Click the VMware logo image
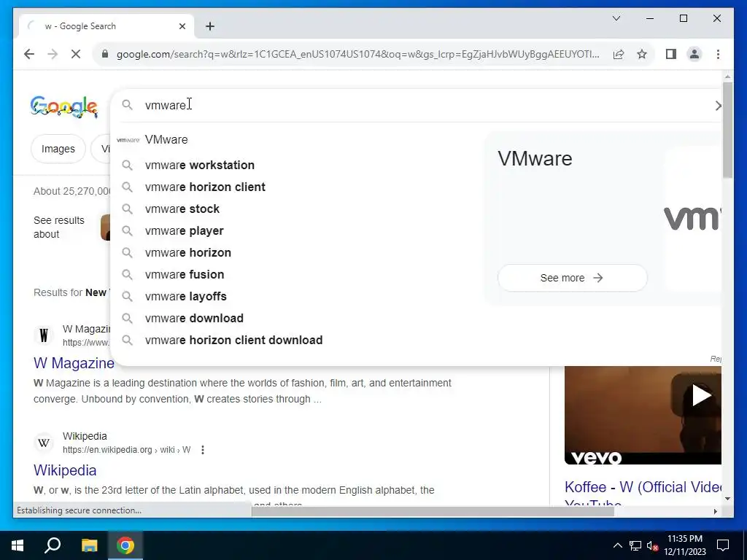This screenshot has width=747, height=560. (692, 219)
